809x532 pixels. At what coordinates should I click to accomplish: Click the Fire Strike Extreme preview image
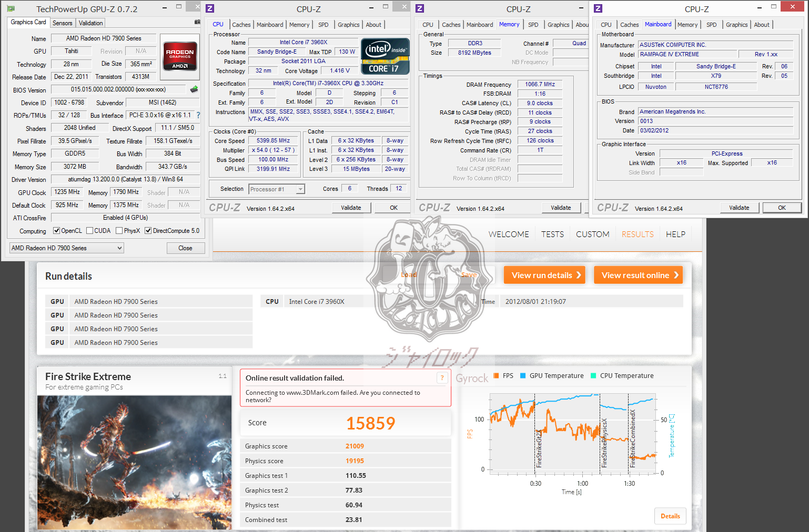pyautogui.click(x=135, y=463)
